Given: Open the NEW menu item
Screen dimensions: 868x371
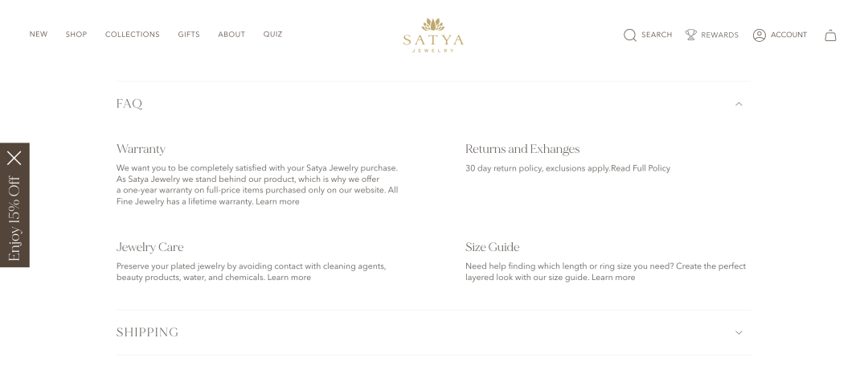Looking at the screenshot, I should point(39,35).
